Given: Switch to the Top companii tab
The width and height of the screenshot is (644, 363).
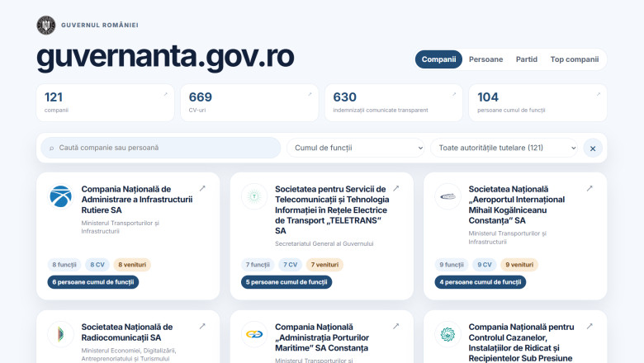Looking at the screenshot, I should (575, 59).
